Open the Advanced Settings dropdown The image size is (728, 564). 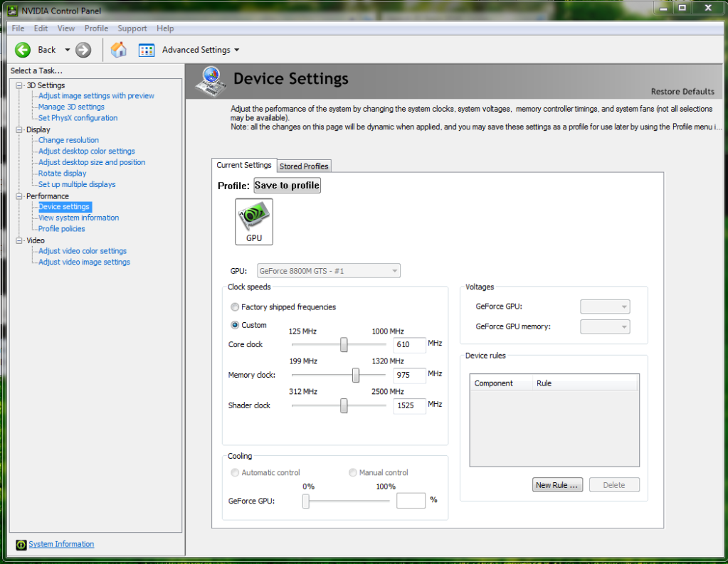(237, 50)
